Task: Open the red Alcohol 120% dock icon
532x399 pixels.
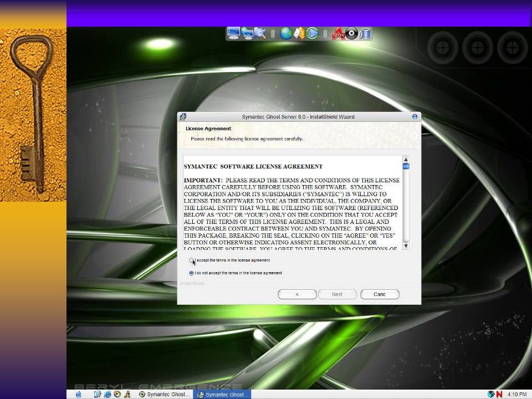Action: click(338, 33)
